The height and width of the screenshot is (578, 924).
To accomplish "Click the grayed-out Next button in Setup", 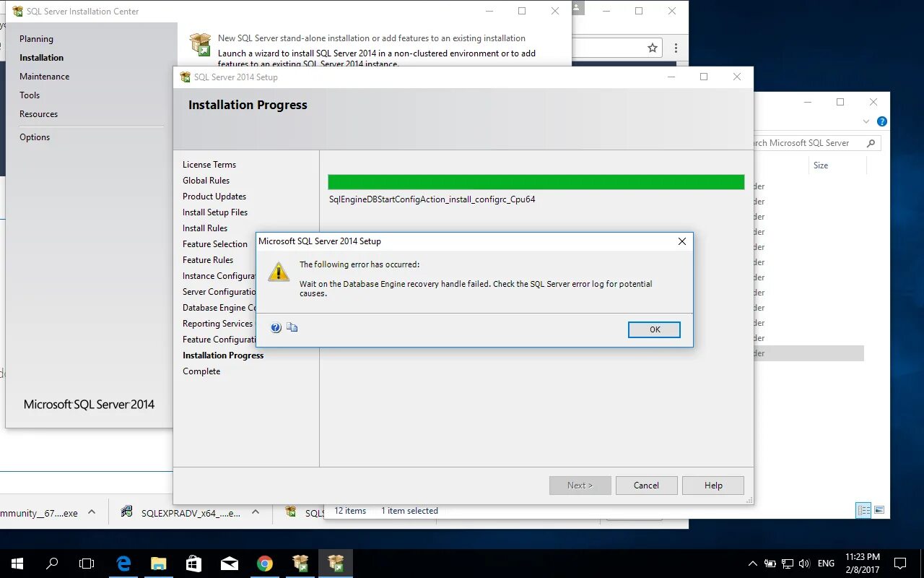I will point(580,486).
